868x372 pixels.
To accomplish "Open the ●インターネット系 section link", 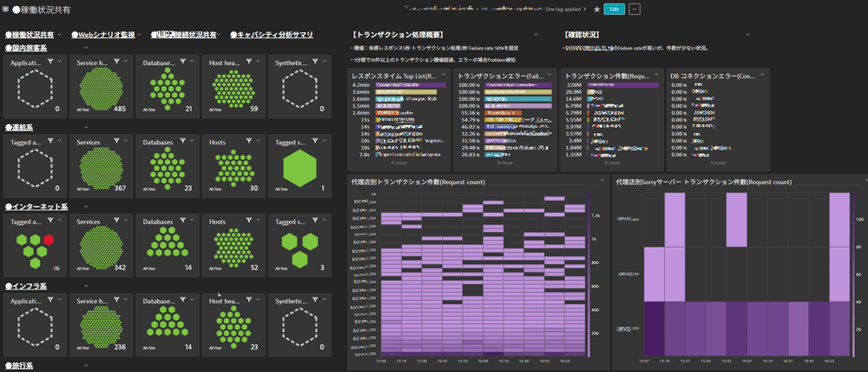I will 36,207.
